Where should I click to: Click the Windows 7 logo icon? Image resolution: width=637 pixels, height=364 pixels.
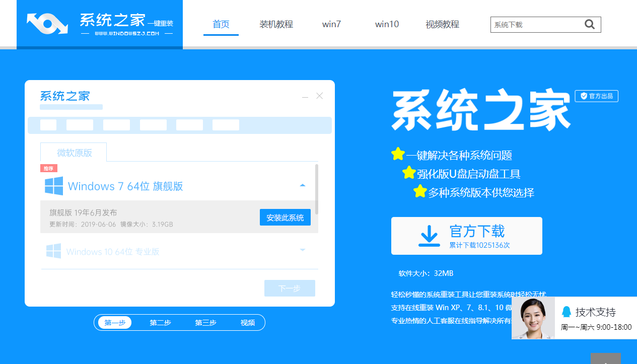(54, 186)
